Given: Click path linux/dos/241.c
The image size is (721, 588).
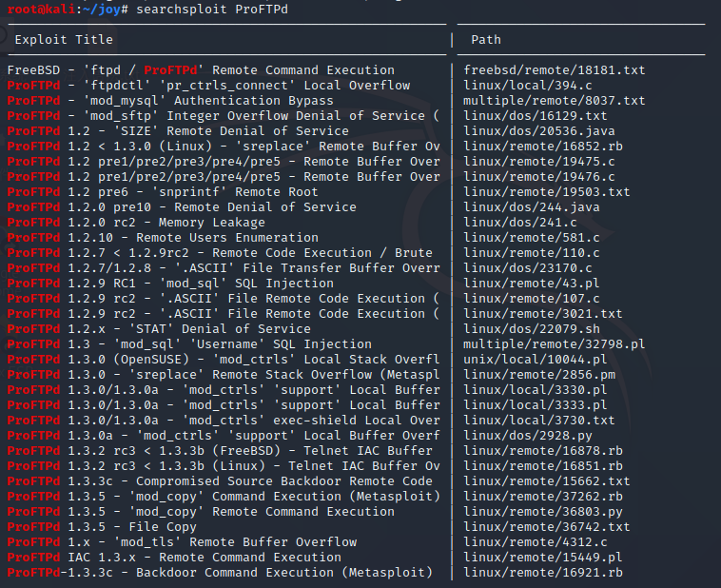Looking at the screenshot, I should (x=520, y=222).
